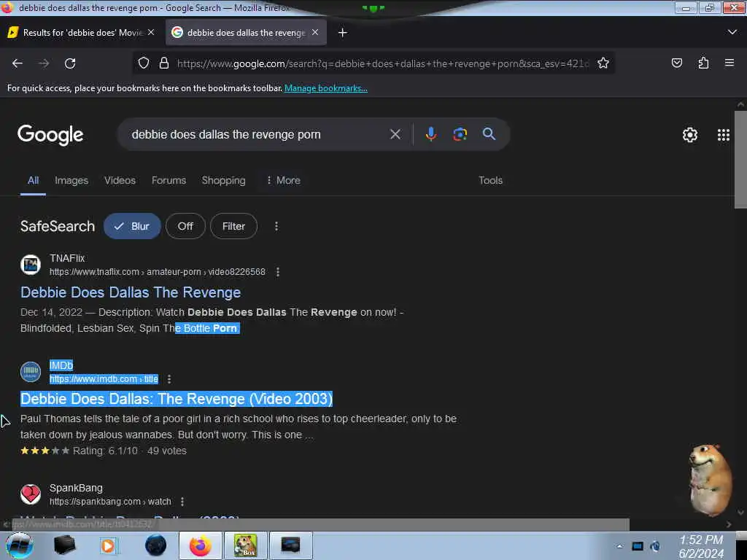Click the TNAFlix site favicon
This screenshot has height=560, width=747.
pyautogui.click(x=31, y=265)
